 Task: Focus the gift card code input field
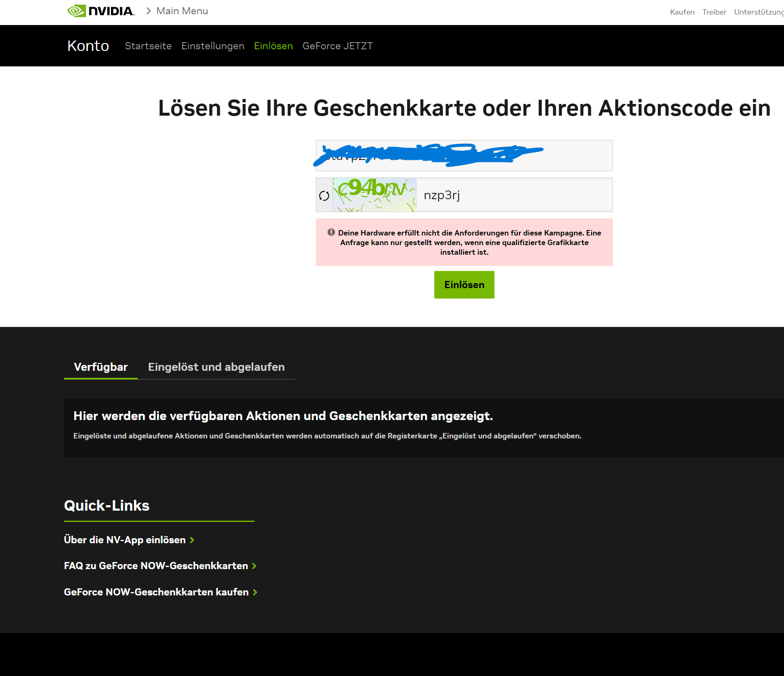pos(464,155)
